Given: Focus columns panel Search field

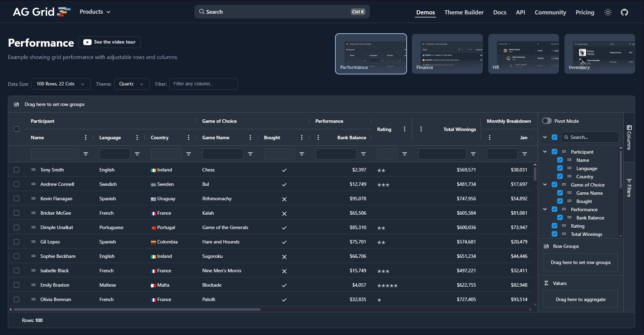Looking at the screenshot, I should (x=590, y=137).
